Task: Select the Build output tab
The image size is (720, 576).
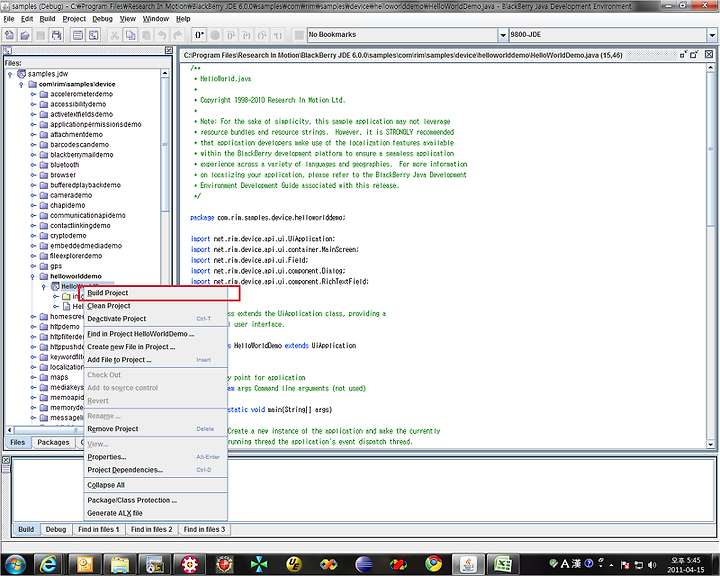Action: (x=26, y=529)
